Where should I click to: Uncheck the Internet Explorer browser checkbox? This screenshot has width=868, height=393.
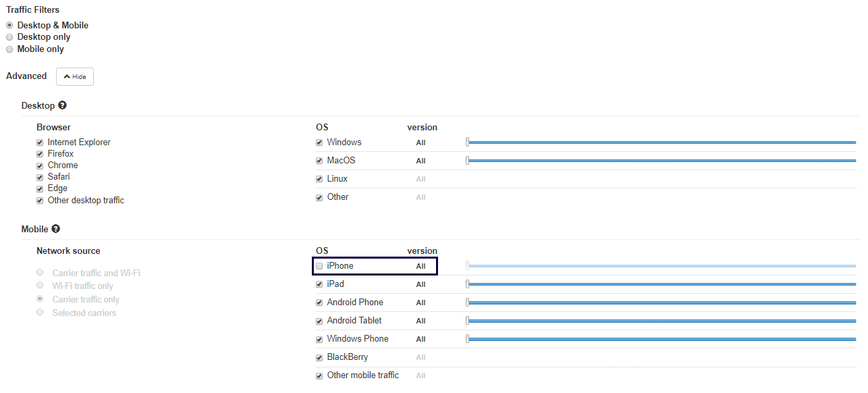coord(40,142)
